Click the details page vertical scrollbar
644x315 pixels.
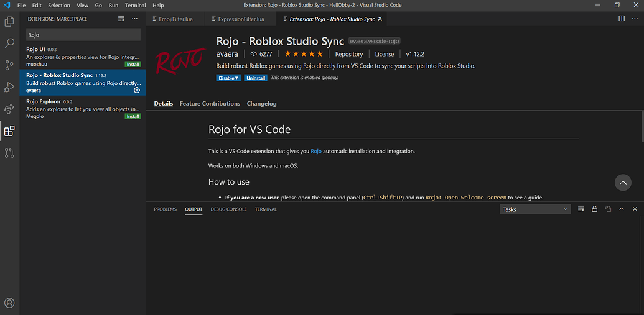pos(642,126)
